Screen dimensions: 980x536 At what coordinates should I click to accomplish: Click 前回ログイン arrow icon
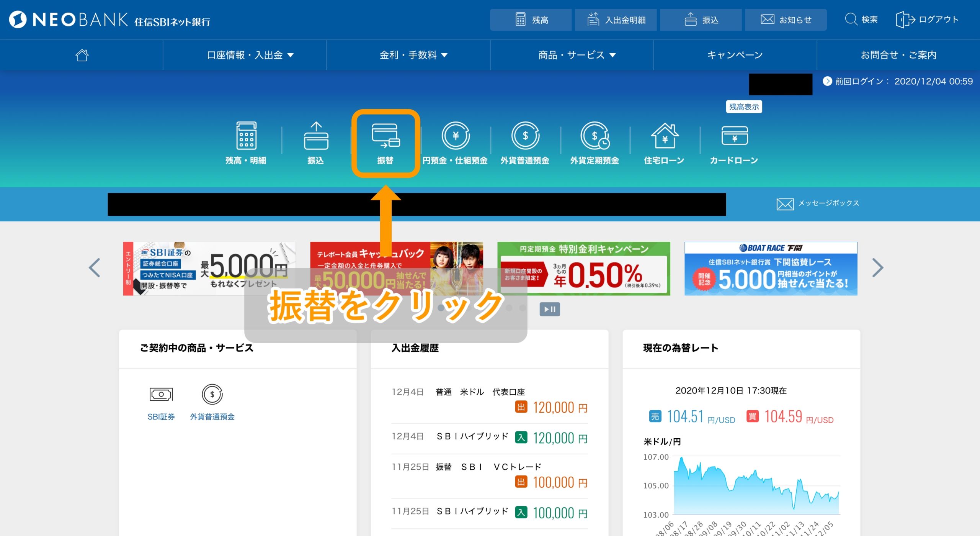tap(827, 81)
